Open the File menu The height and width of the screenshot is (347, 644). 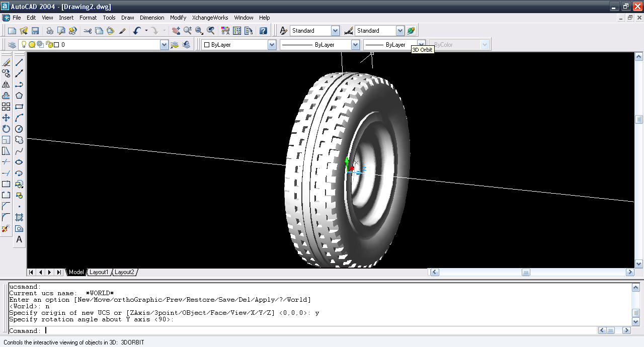17,18
